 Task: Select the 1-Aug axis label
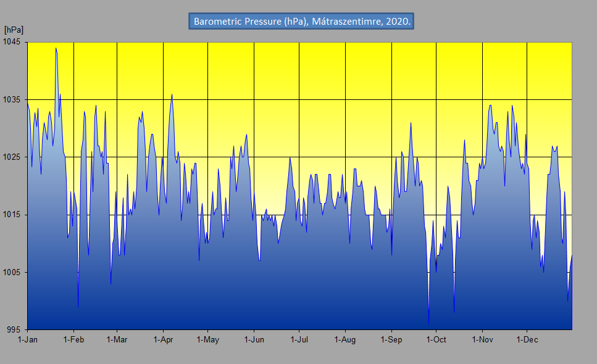click(x=344, y=340)
